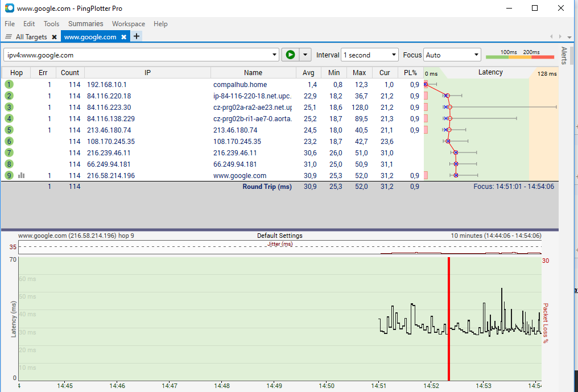This screenshot has width=578, height=392.
Task: Open the Alerts side panel
Action: point(564,56)
